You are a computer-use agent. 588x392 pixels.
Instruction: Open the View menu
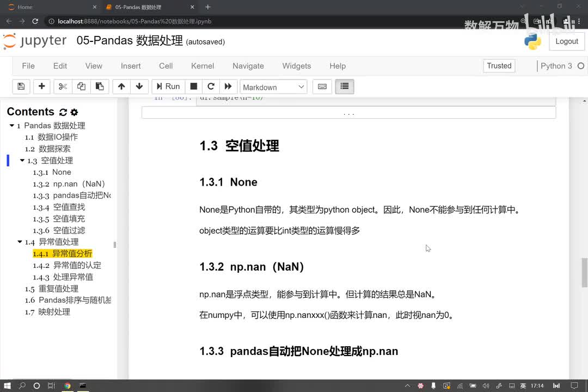click(x=94, y=66)
